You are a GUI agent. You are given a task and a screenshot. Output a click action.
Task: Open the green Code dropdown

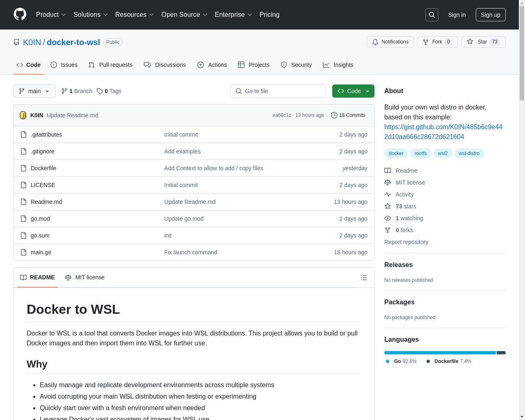coord(353,91)
